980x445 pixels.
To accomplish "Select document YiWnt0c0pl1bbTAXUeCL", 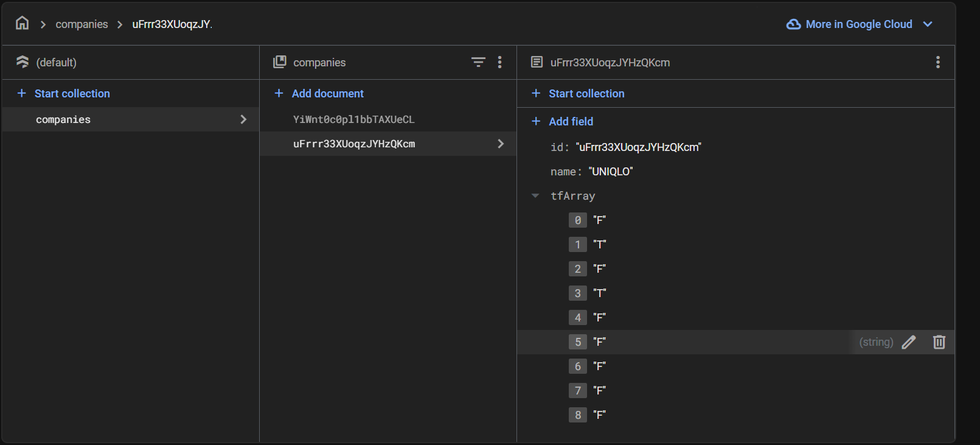I will 353,119.
